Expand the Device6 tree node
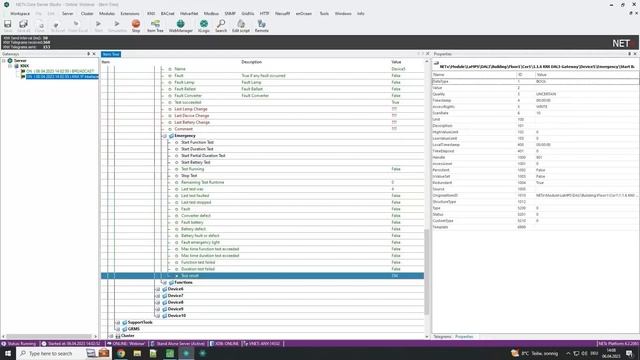640x360 pixels. [158, 289]
